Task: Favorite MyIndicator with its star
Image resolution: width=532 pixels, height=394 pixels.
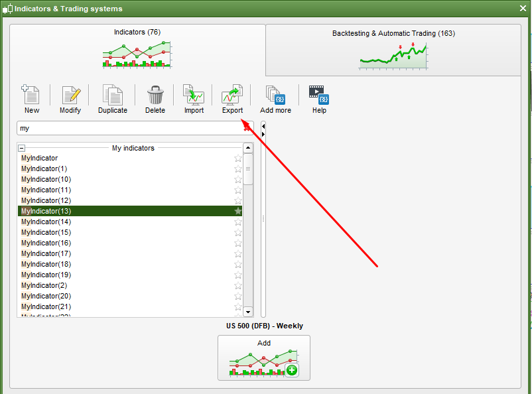Action: [x=238, y=158]
